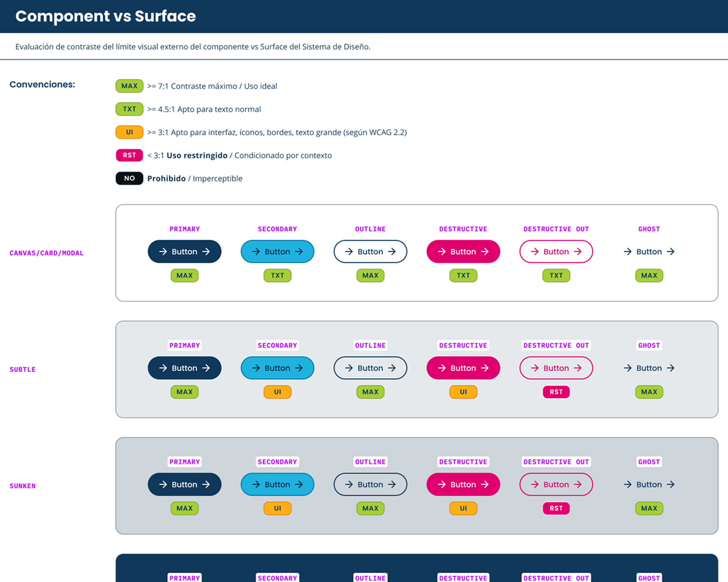Click MAX badge under Primary on Sunken surface

pos(184,508)
